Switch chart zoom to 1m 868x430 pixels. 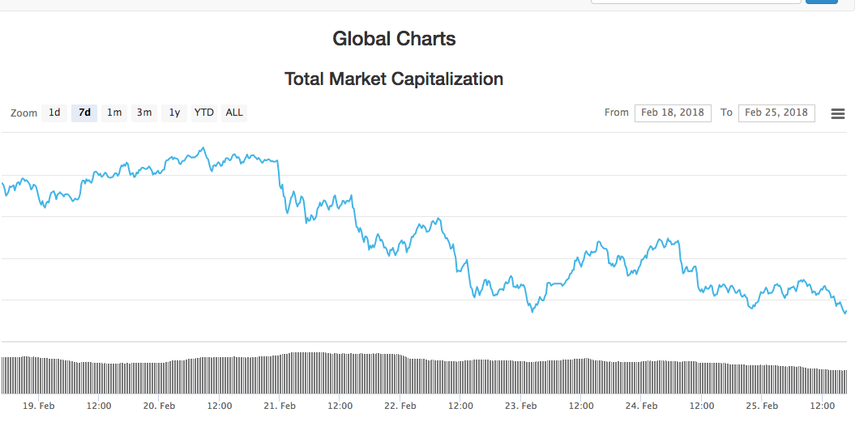(114, 113)
